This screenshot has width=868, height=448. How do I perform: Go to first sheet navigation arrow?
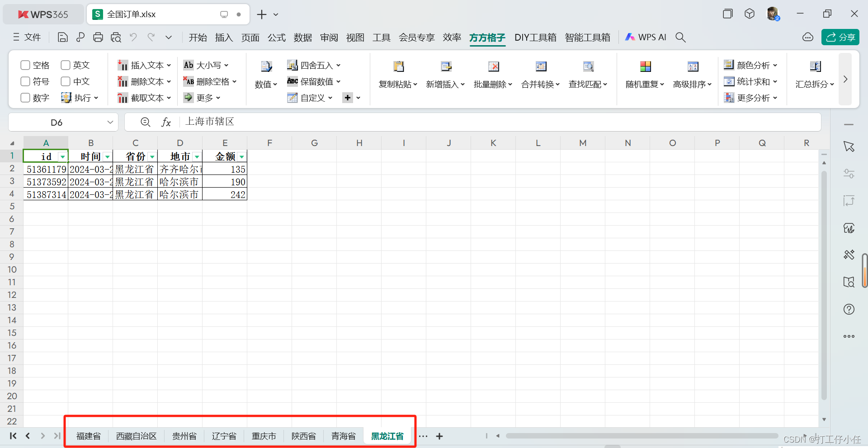[x=13, y=436]
